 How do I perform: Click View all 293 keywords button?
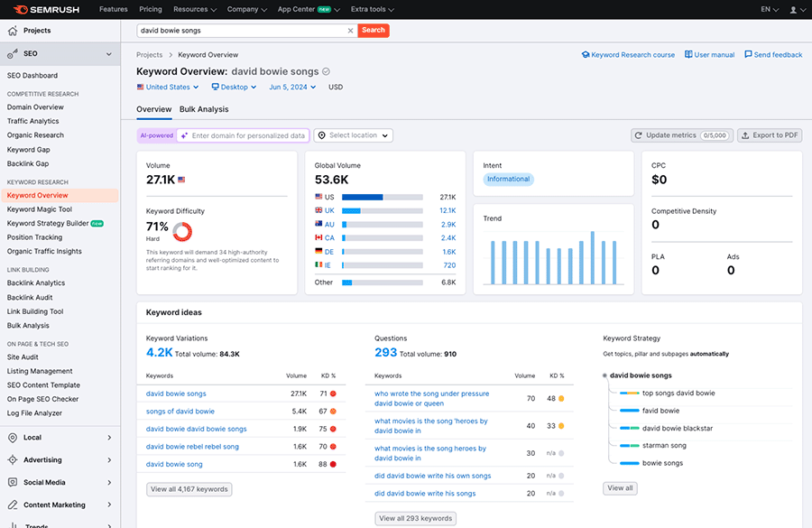click(415, 518)
